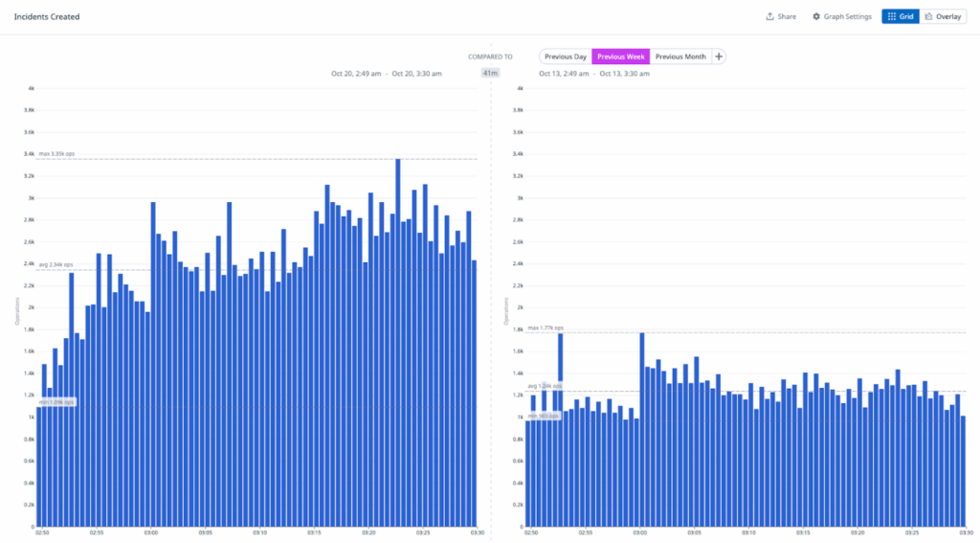Click the max 3.35k ops label
Viewport: 980px width, 543px height.
coord(56,153)
